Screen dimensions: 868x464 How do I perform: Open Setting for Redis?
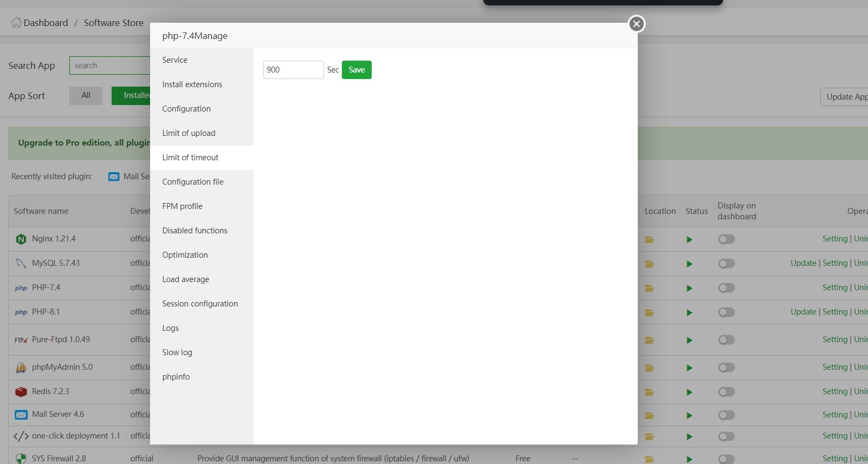pyautogui.click(x=835, y=391)
